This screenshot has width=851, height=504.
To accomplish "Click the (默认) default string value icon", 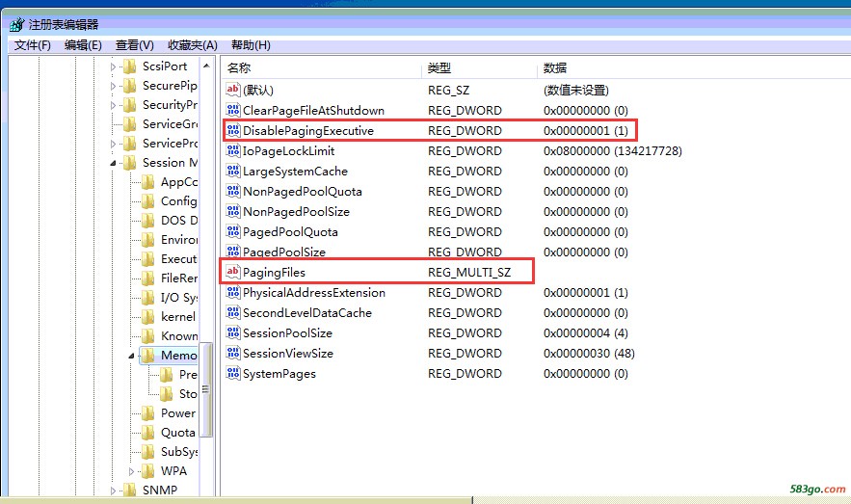I will coord(232,90).
